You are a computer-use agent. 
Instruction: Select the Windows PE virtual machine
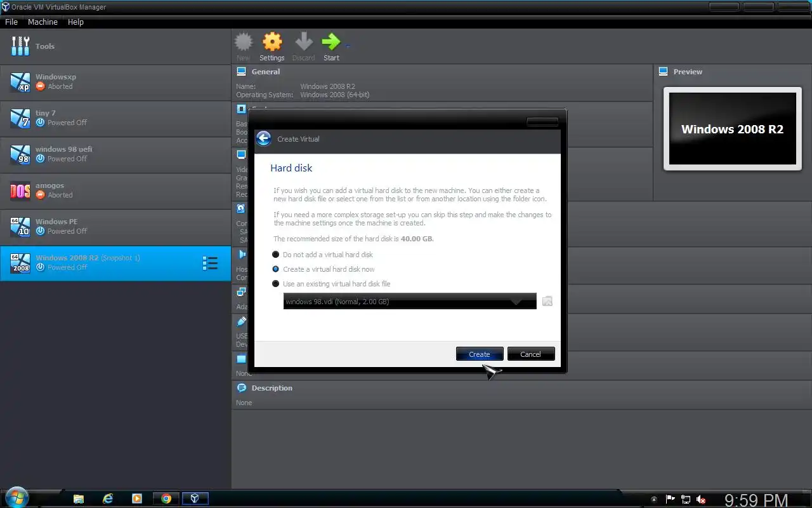tap(115, 227)
